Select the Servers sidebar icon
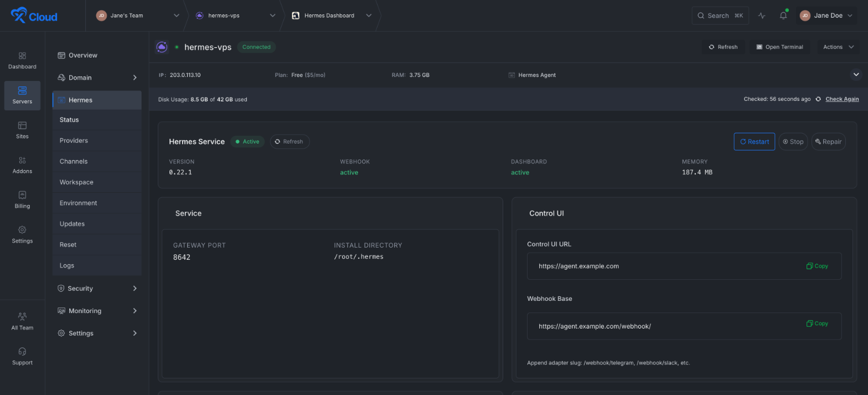The width and height of the screenshot is (868, 395). 22,90
